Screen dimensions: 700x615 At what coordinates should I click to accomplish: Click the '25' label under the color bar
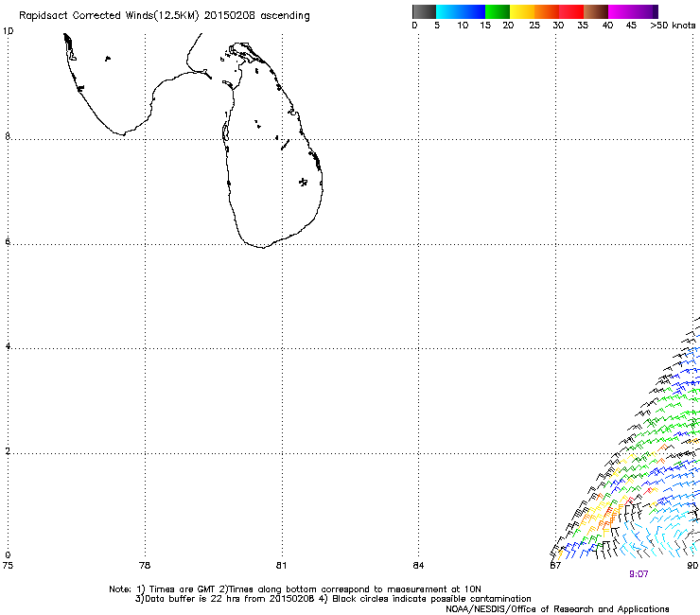click(x=534, y=26)
